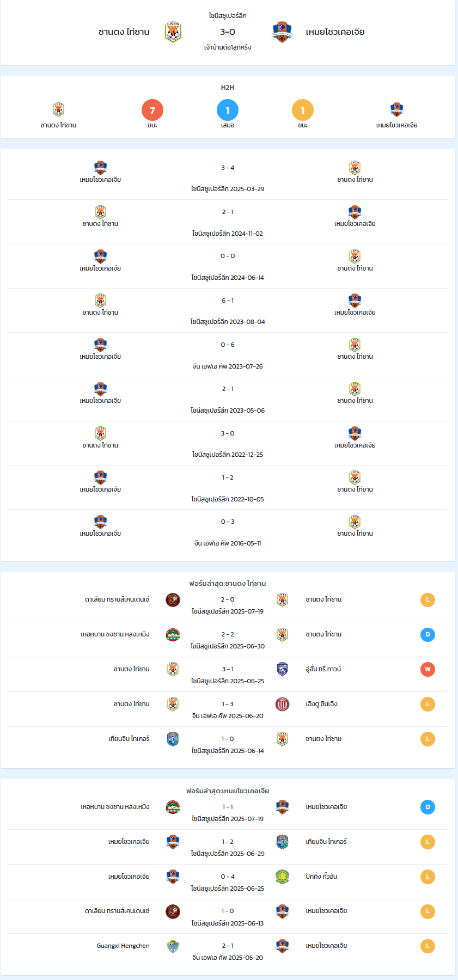The image size is (458, 980).
Task: Click the ชานตง ไท่ซาน crest in the match header
Action: (173, 32)
